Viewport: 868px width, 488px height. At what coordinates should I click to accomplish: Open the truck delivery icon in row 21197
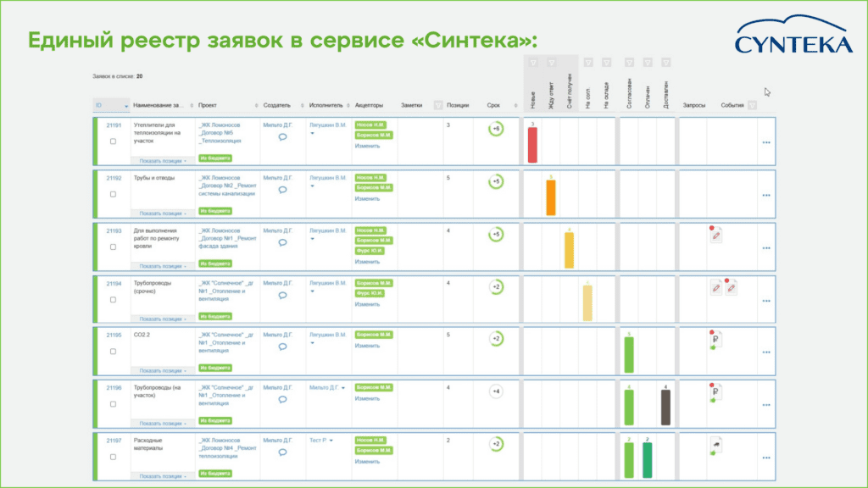coord(715,446)
